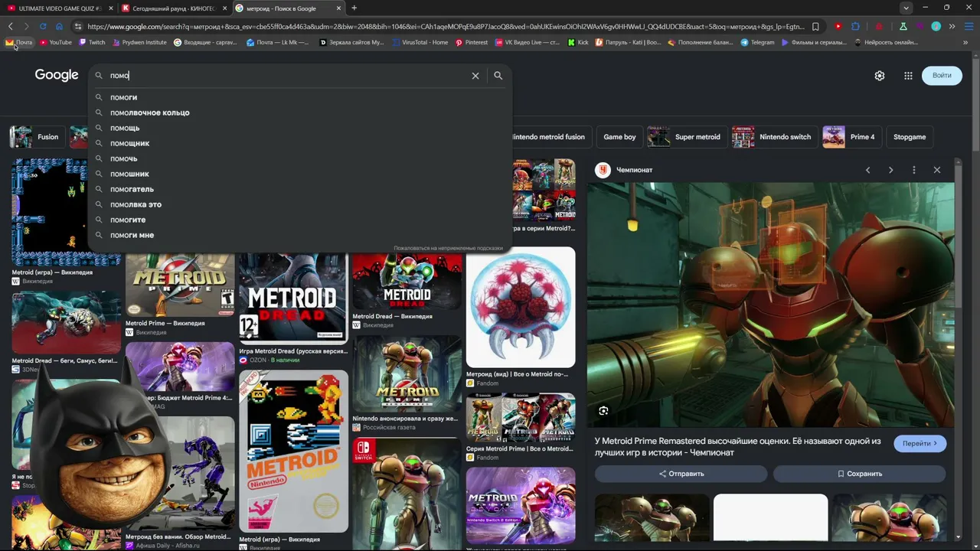Click the address bar URL
This screenshot has height=551, width=980.
click(x=446, y=26)
